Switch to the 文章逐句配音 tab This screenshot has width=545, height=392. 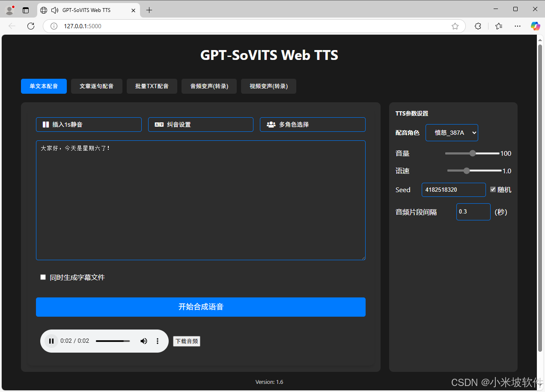click(96, 86)
